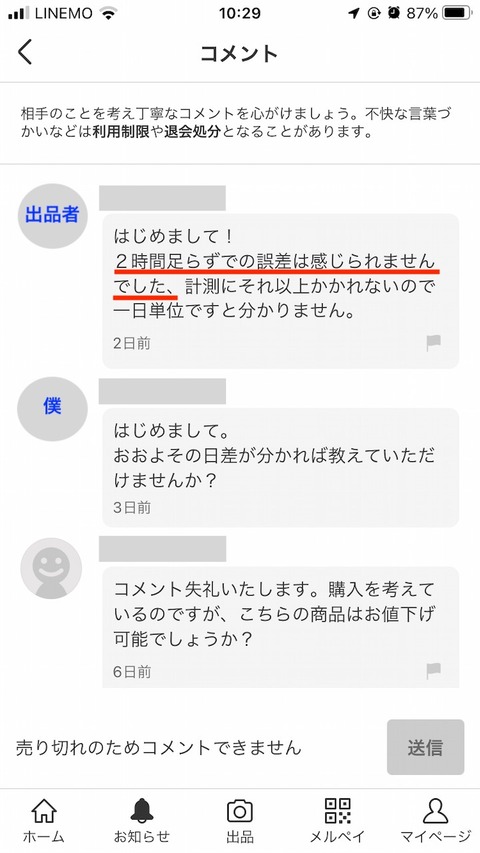Tap the 出品者 avatar circle
The image size is (480, 853).
point(52,215)
